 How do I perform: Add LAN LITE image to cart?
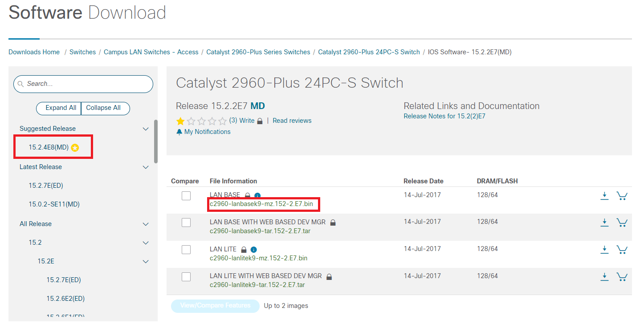[622, 250]
